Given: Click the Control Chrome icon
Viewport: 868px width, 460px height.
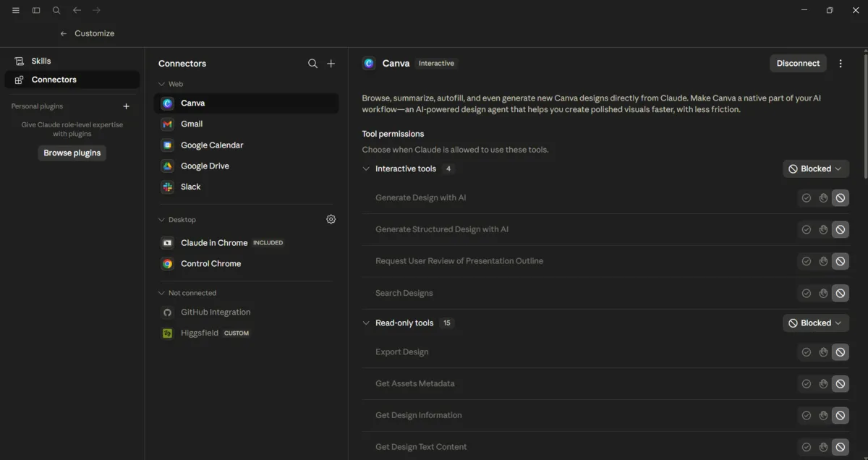Looking at the screenshot, I should (x=167, y=264).
